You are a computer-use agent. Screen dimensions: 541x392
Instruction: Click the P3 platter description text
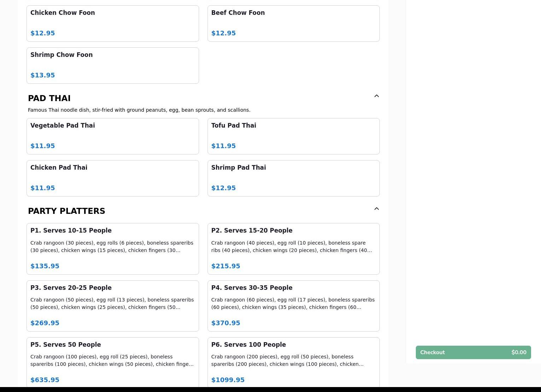coord(112,303)
